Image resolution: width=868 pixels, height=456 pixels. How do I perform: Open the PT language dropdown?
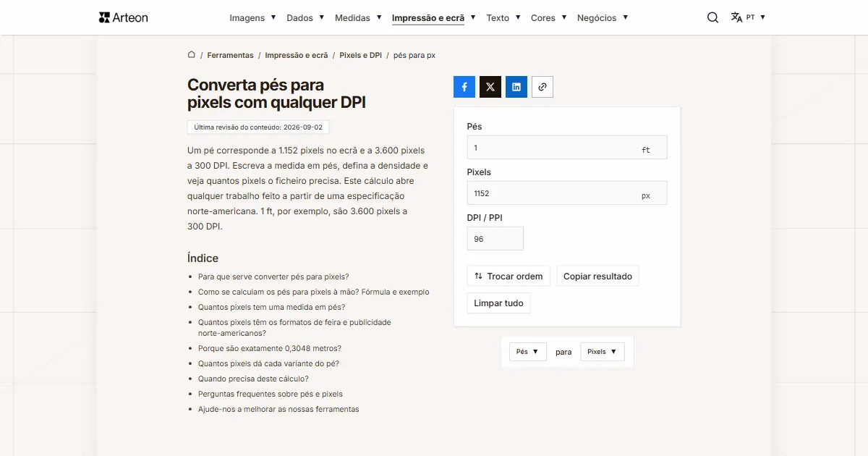point(756,17)
